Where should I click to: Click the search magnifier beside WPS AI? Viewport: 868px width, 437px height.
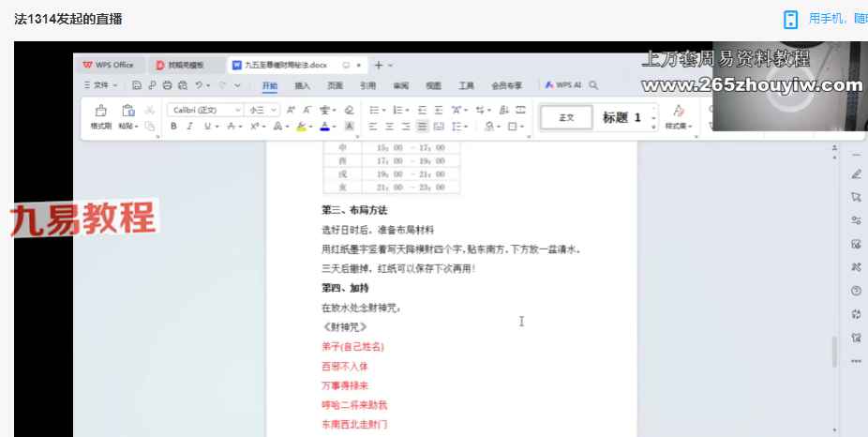(x=595, y=85)
